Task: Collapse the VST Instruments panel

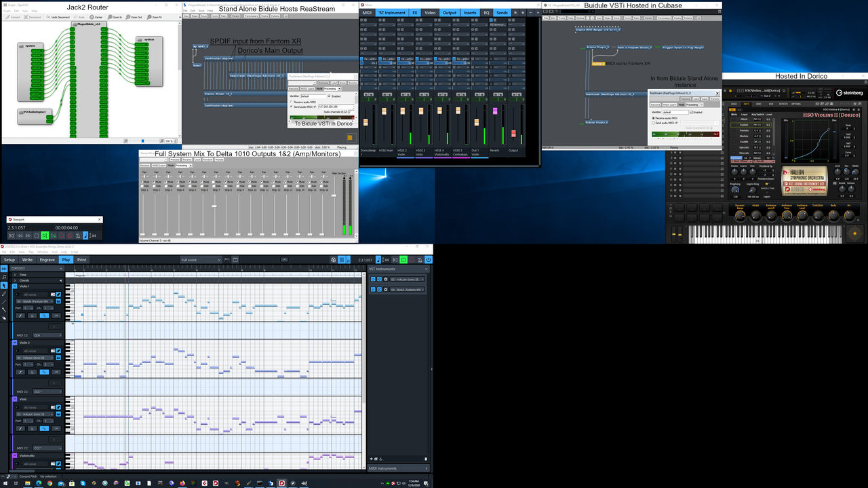Action: 426,269
